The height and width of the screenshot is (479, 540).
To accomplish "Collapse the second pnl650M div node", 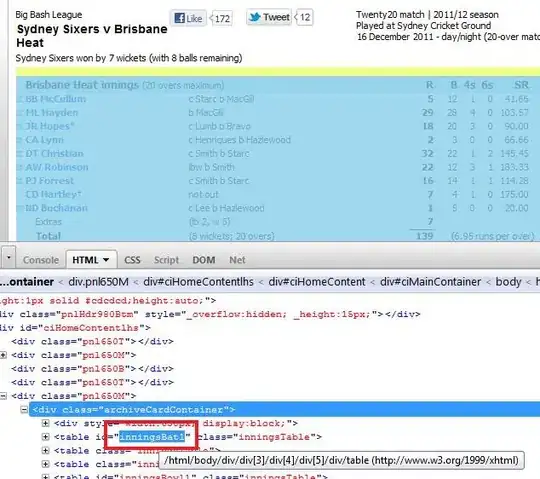I will point(3,396).
